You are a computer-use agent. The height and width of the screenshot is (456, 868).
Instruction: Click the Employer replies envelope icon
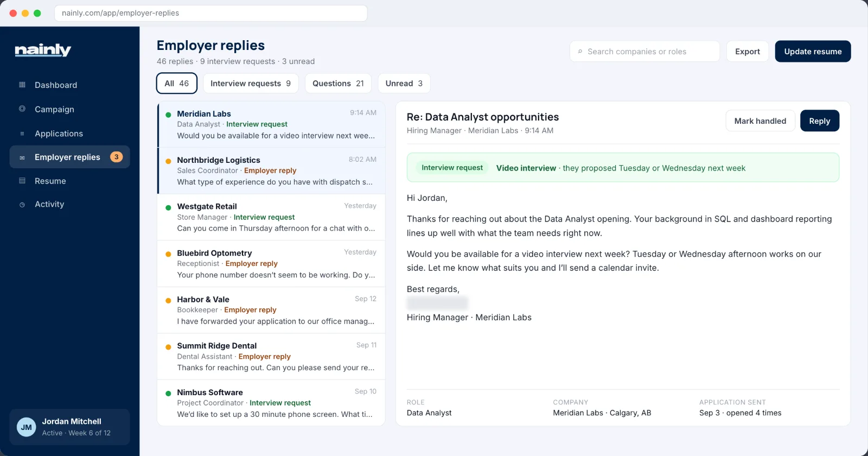[x=22, y=157]
